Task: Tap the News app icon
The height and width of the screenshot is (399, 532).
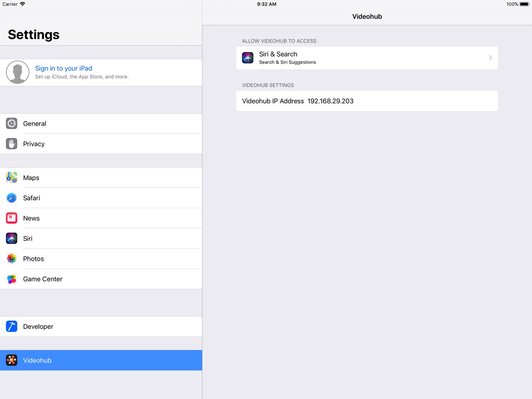Action: [12, 218]
